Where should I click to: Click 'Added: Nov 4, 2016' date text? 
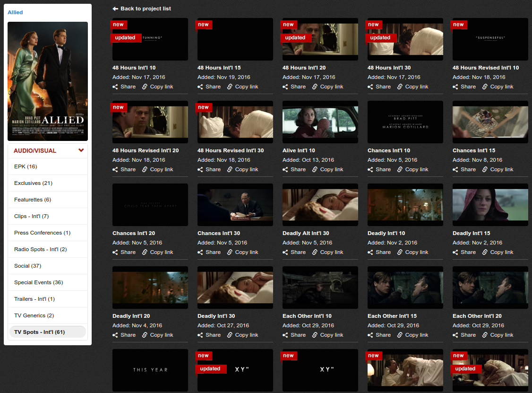137,325
